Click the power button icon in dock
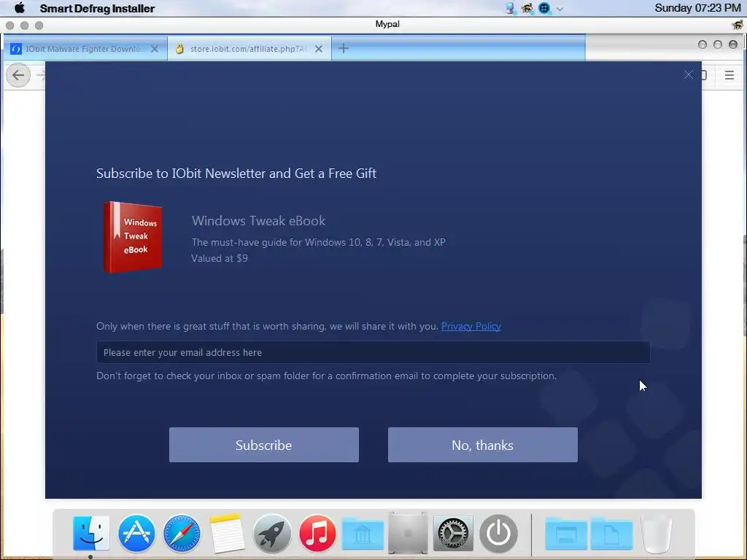This screenshot has height=560, width=747. pyautogui.click(x=498, y=533)
